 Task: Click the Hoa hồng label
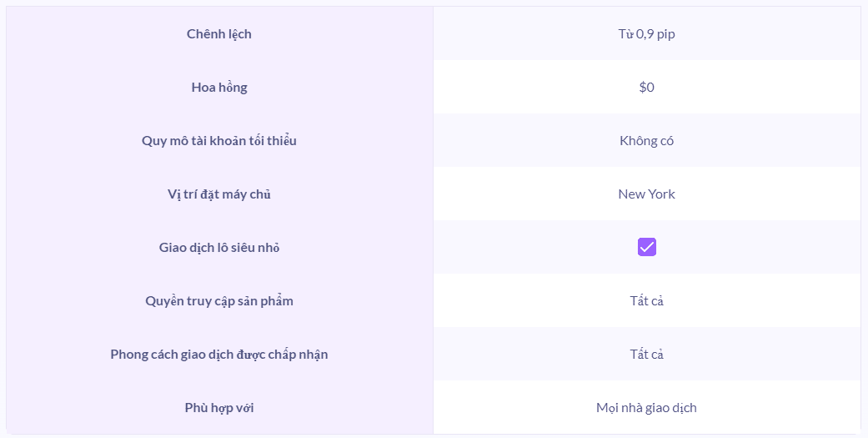click(219, 88)
